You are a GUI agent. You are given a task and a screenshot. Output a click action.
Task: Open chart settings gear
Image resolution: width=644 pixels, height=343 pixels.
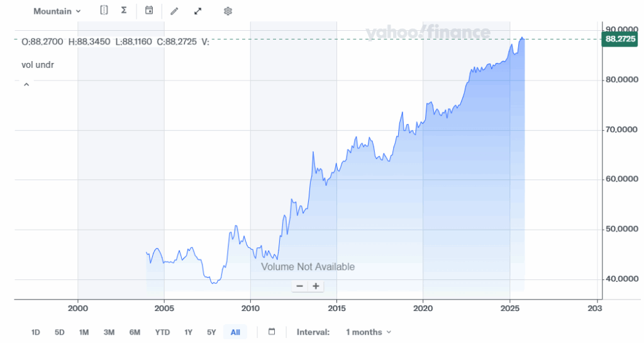228,11
